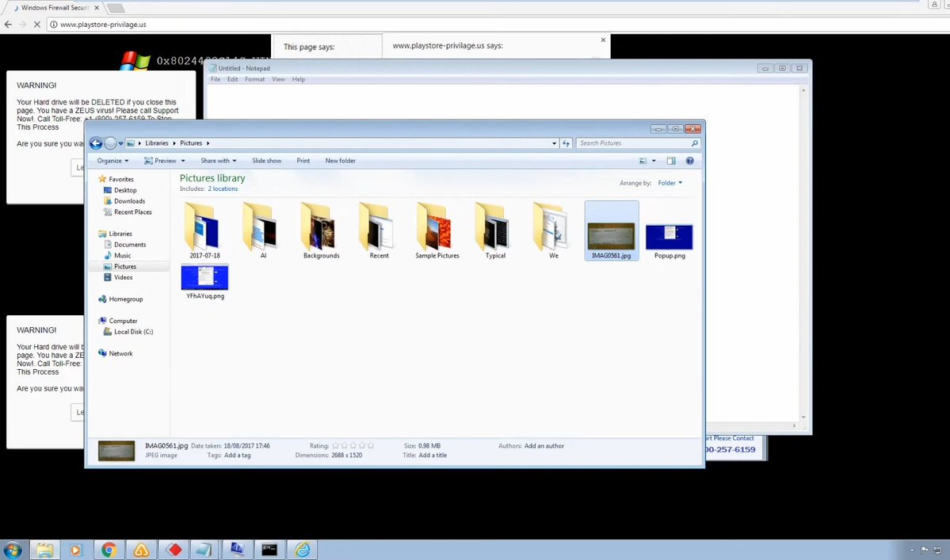Click Add a title in details pane

(433, 455)
